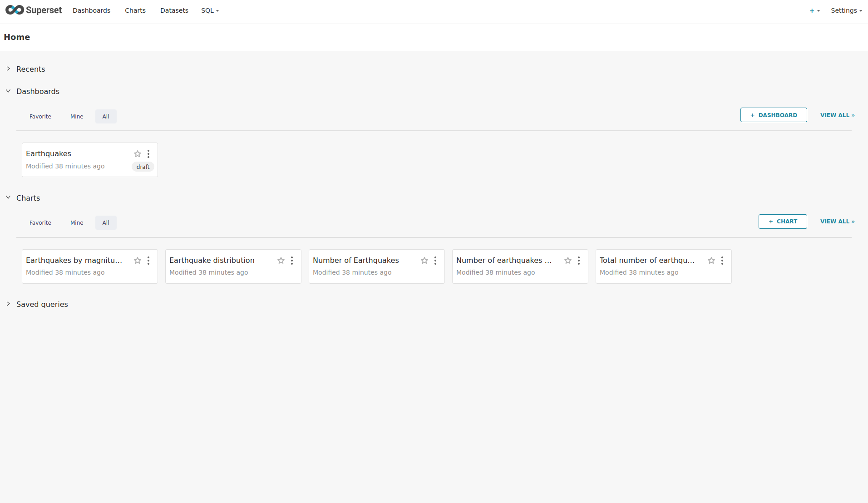Favorite the Earthquakes dashboard with star
868x503 pixels.
click(x=138, y=154)
